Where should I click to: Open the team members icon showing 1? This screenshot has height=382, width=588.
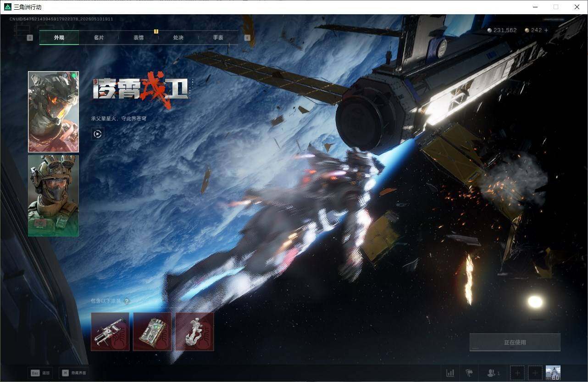[x=493, y=373]
